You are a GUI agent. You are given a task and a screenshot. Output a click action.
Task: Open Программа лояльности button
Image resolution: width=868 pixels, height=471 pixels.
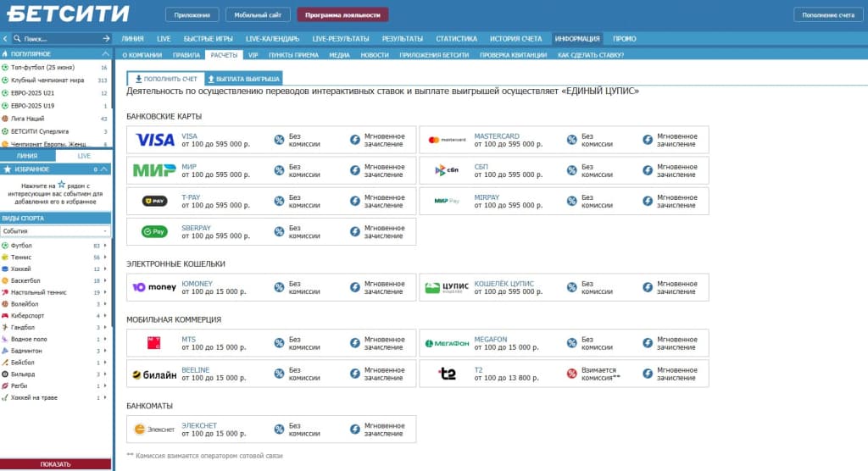pyautogui.click(x=342, y=15)
